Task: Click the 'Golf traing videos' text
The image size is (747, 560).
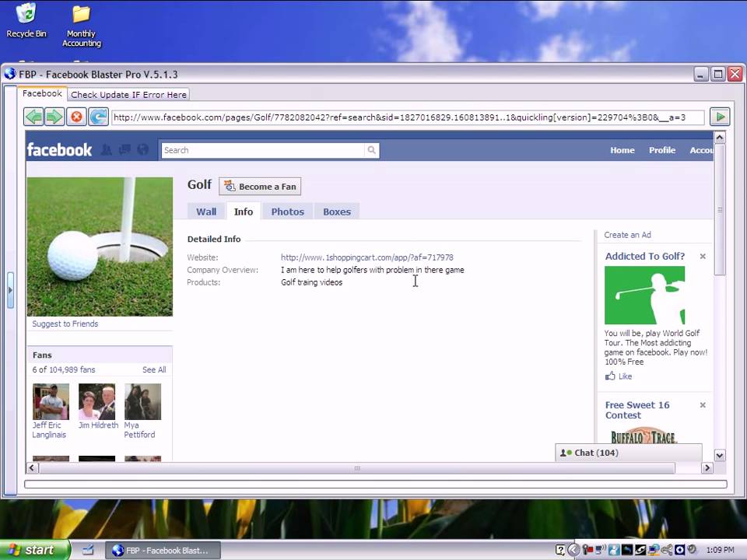Action: click(311, 282)
